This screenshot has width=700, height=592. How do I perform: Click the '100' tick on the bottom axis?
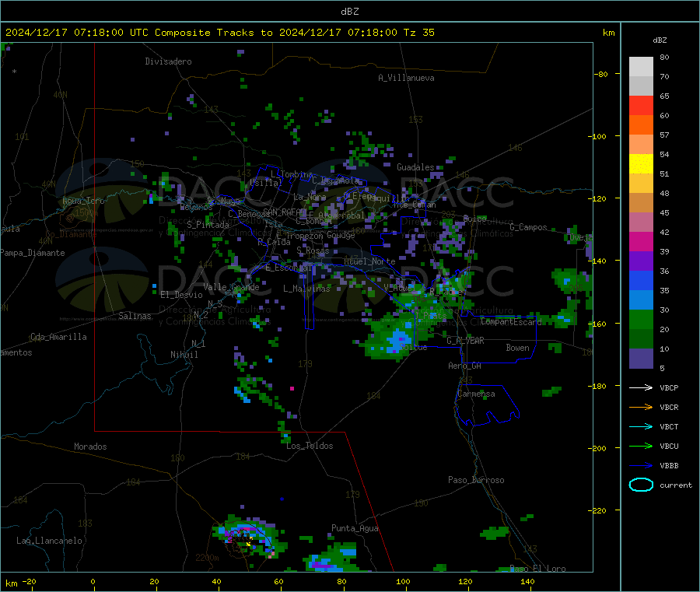403,581
